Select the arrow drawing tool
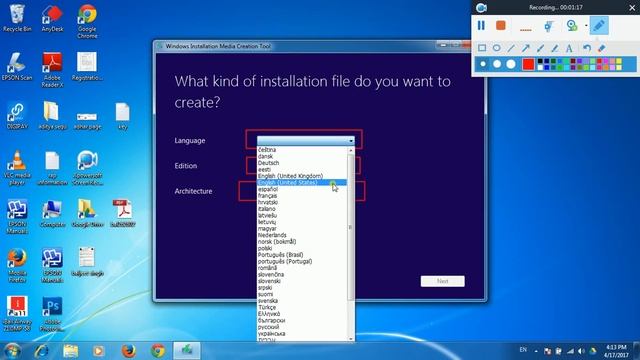The image size is (640, 360). click(525, 48)
